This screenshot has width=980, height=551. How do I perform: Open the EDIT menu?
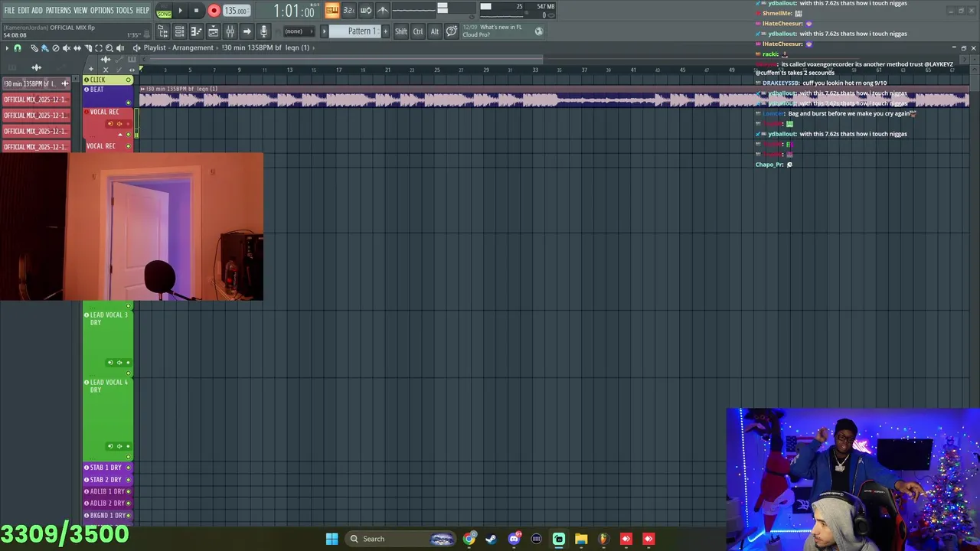(23, 11)
